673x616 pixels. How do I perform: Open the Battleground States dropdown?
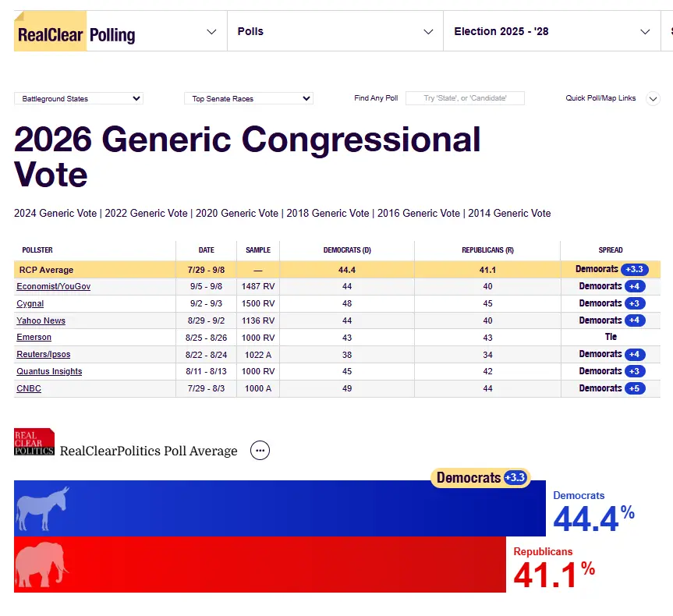pyautogui.click(x=79, y=98)
